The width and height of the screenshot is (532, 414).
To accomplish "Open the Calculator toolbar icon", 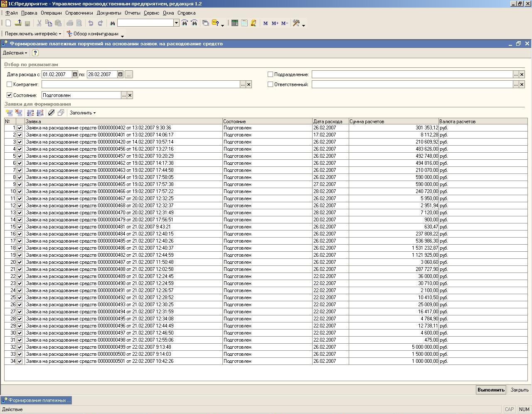I will (235, 23).
